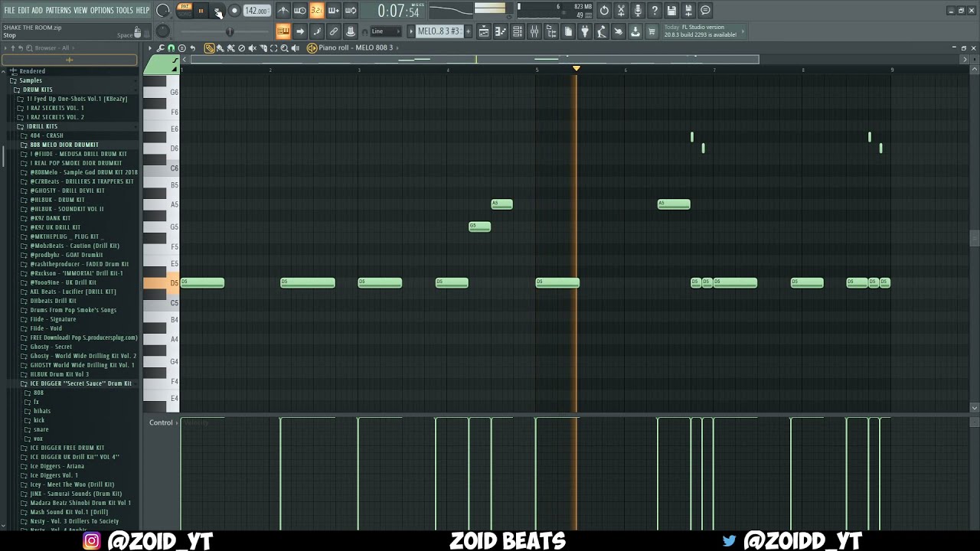Toggle typing keyboard to piano icon
The width and height of the screenshot is (980, 551).
[283, 31]
